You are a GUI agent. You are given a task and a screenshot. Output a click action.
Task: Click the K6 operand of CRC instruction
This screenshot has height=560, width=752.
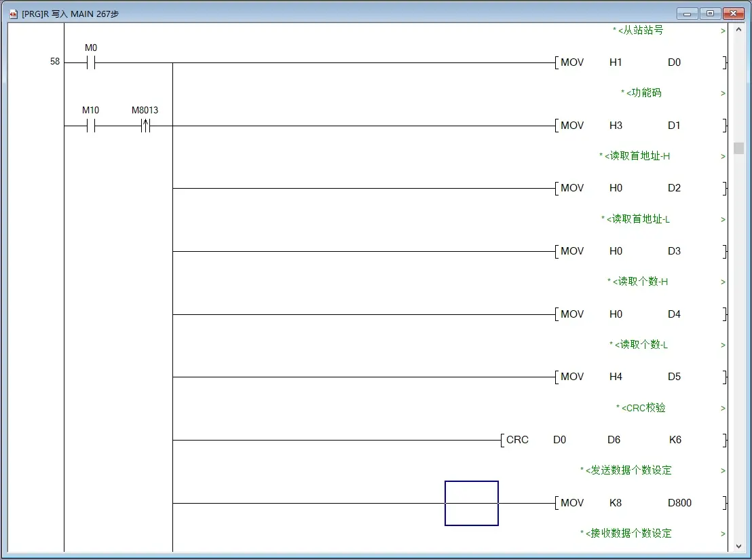[675, 440]
